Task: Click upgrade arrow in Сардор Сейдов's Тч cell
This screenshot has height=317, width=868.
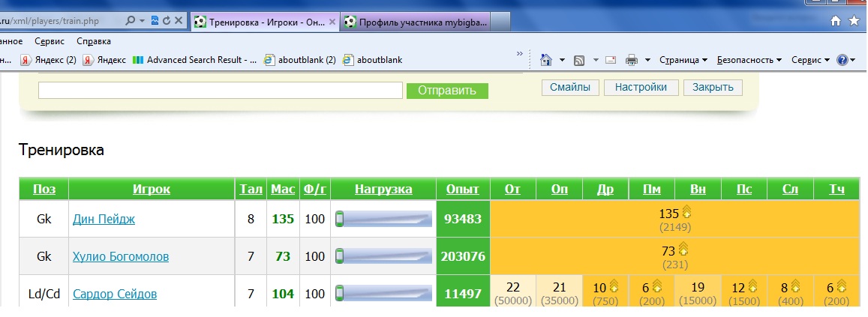Action: 841,286
